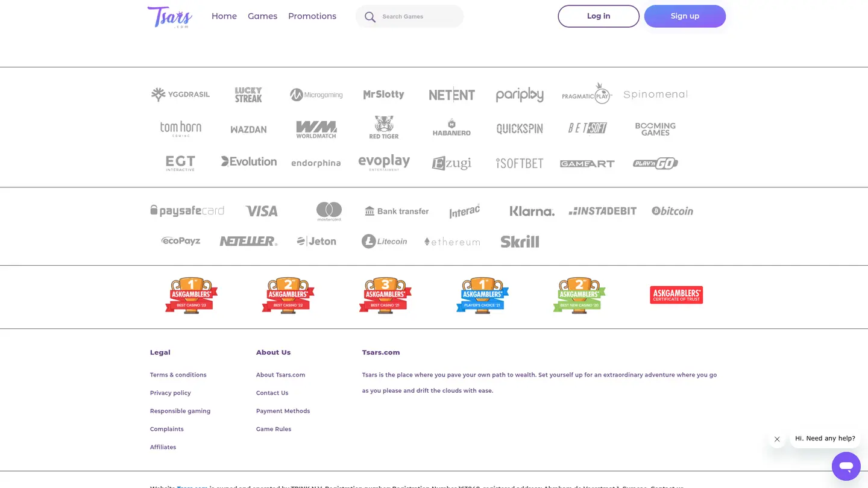The width and height of the screenshot is (868, 488).
Task: Choose the NetEnt provider logo
Action: pos(451,95)
